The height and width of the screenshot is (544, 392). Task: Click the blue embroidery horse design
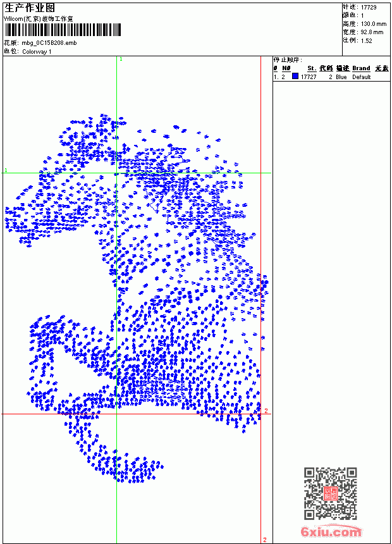click(x=136, y=299)
